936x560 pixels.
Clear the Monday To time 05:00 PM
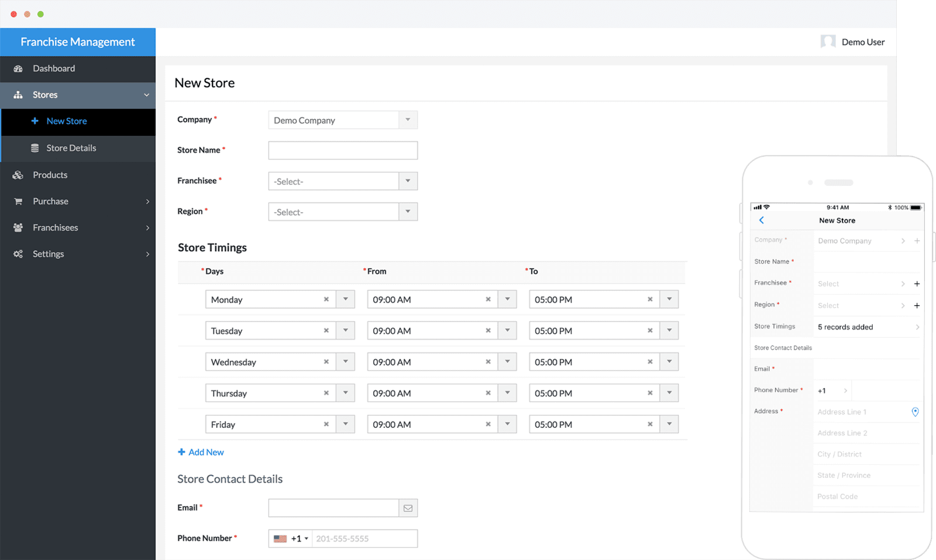point(650,299)
